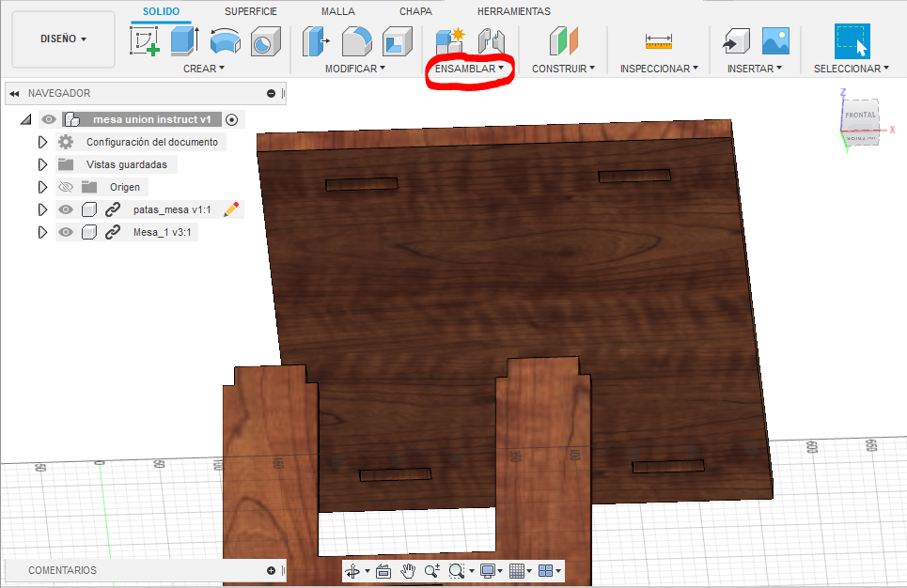Expand Configuración del documento node
The image size is (907, 588).
(42, 142)
